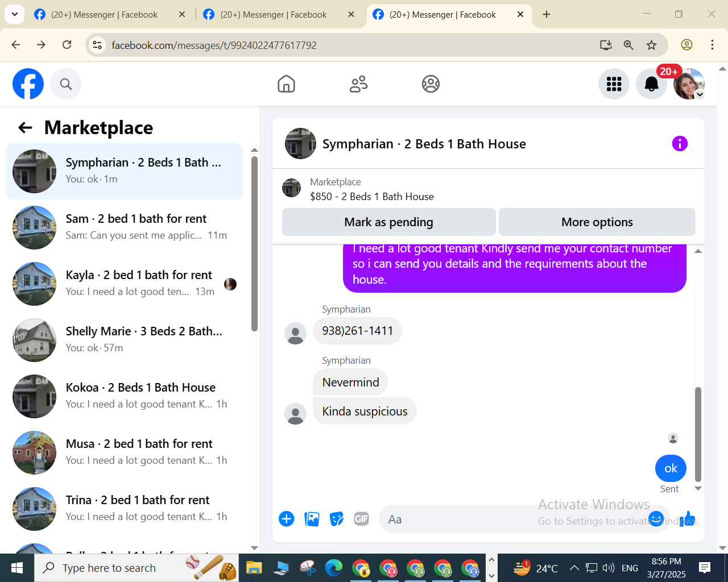Screen dimensions: 728x582
Task: Click the Mark as pending button
Action: tap(389, 222)
